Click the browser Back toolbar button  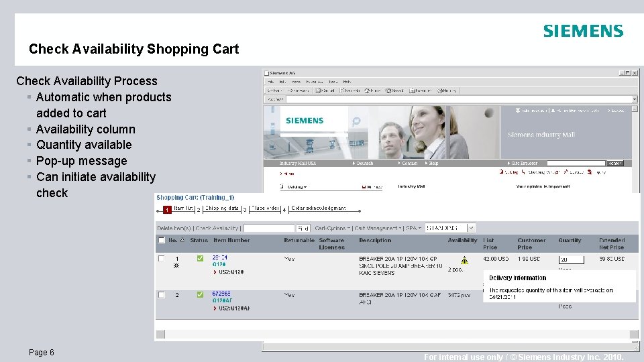click(274, 90)
